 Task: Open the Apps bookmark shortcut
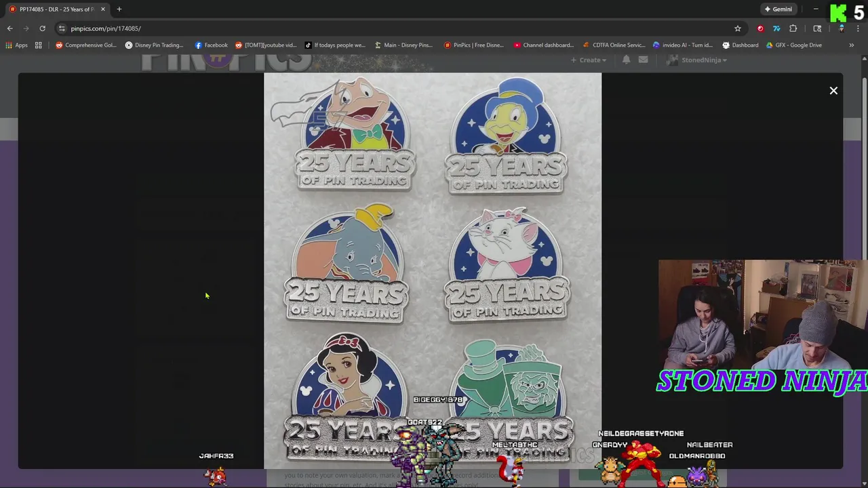17,45
